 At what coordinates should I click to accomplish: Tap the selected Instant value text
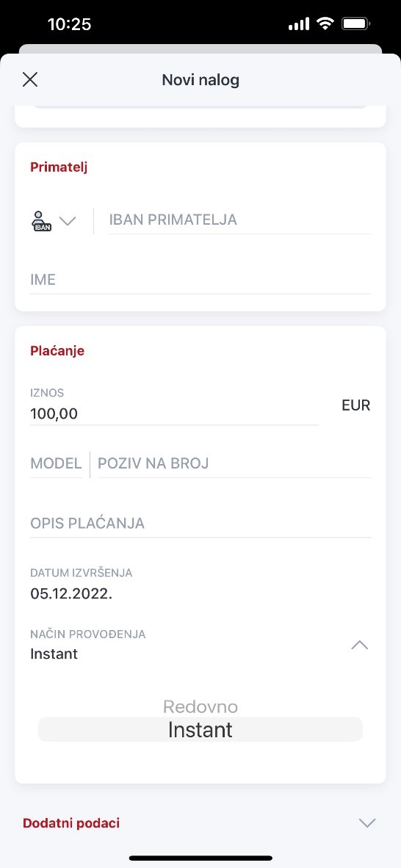[54, 654]
